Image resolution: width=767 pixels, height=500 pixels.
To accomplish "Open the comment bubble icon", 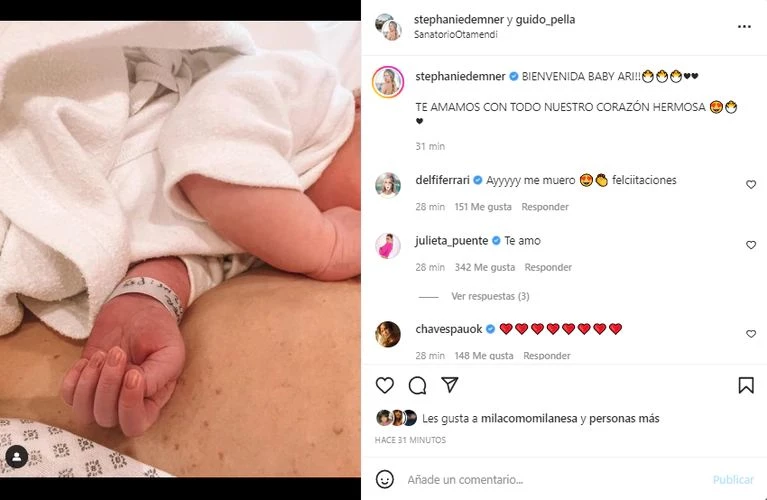I will [x=417, y=386].
